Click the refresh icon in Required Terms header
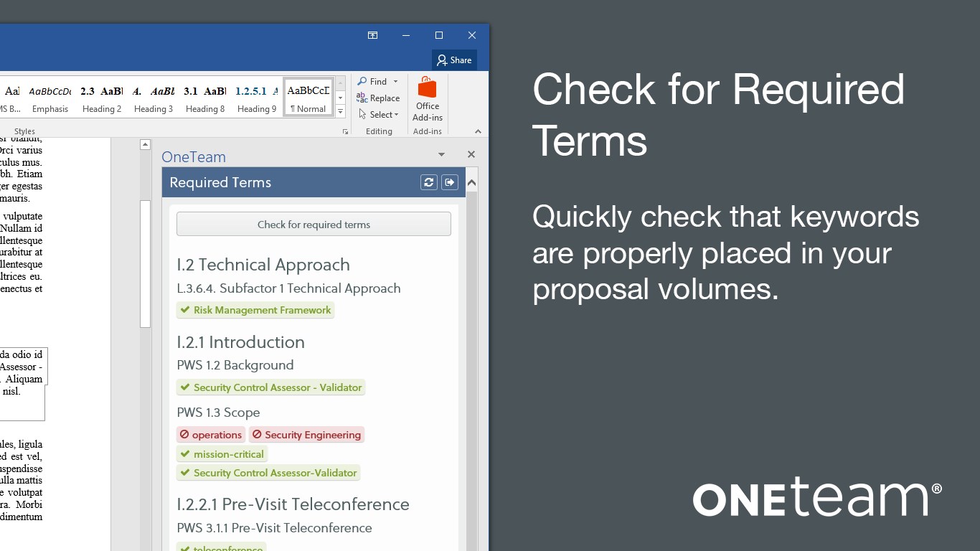Viewport: 980px width, 551px height. 428,182
